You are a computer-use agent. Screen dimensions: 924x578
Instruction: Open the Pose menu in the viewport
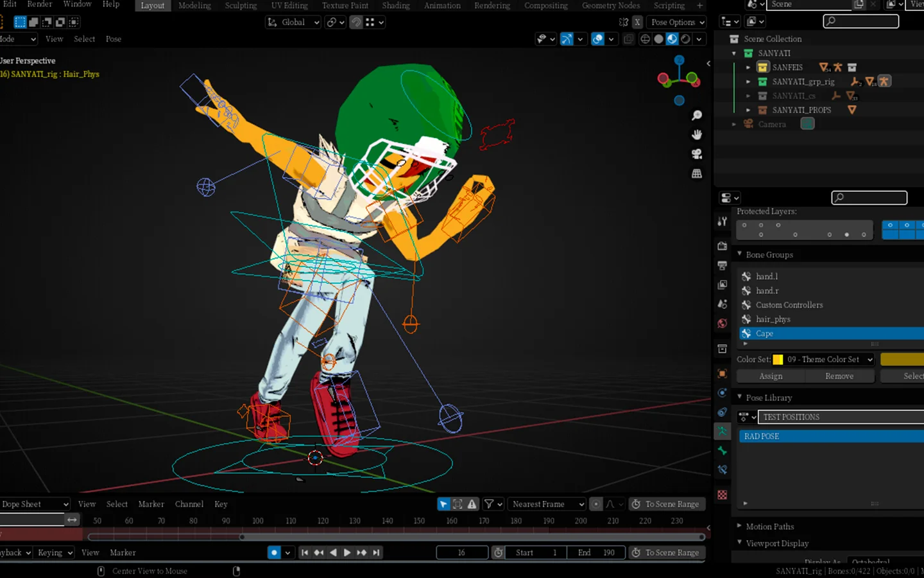113,39
